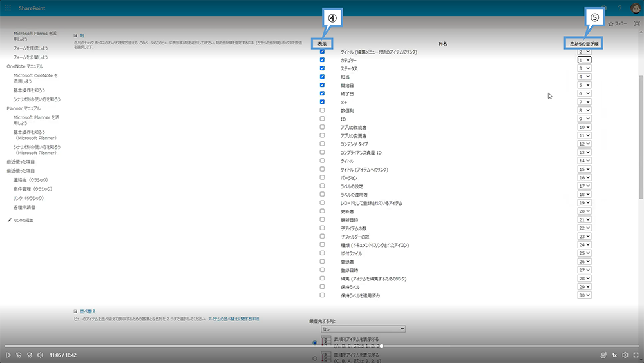Image resolution: width=644 pixels, height=363 pixels.
Task: Uncheck the メモ display checkbox
Action: (322, 102)
